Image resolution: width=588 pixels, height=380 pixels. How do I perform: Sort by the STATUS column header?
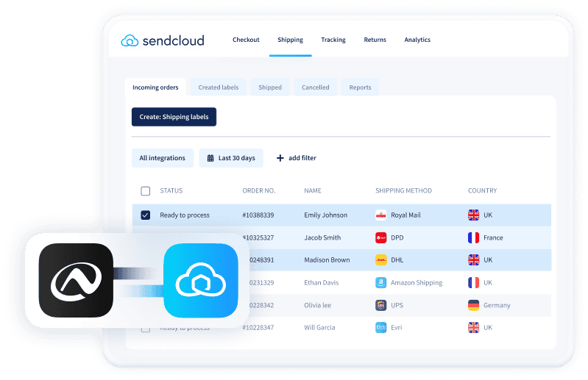[171, 190]
